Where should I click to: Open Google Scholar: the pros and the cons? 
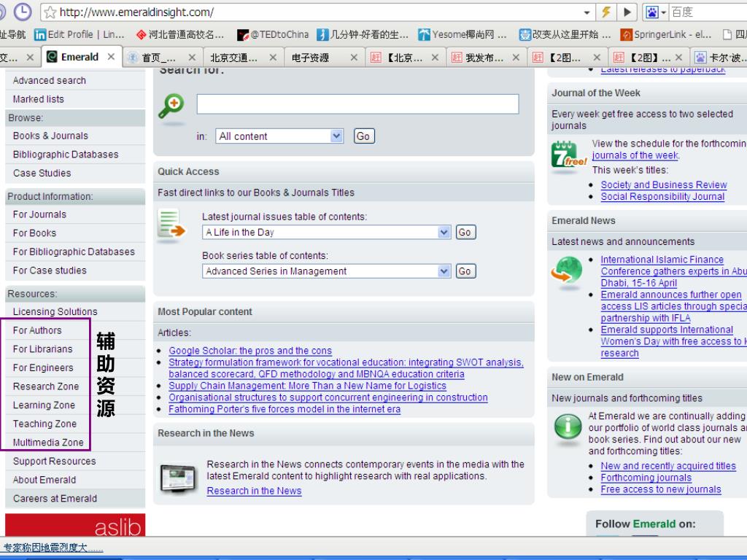[x=250, y=351]
